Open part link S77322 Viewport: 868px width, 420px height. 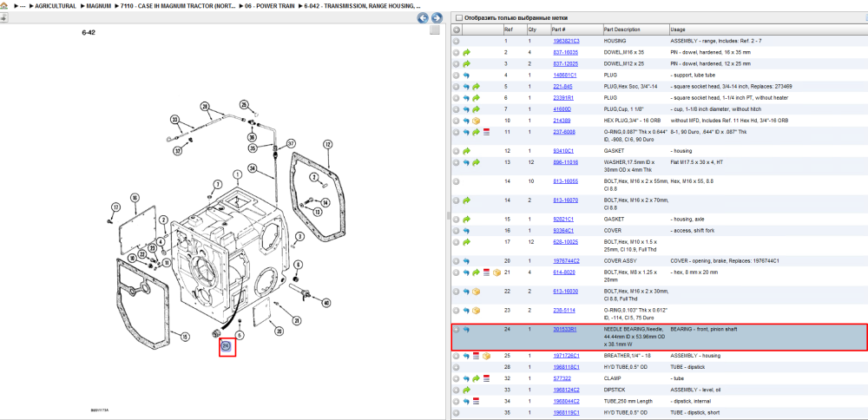point(562,378)
